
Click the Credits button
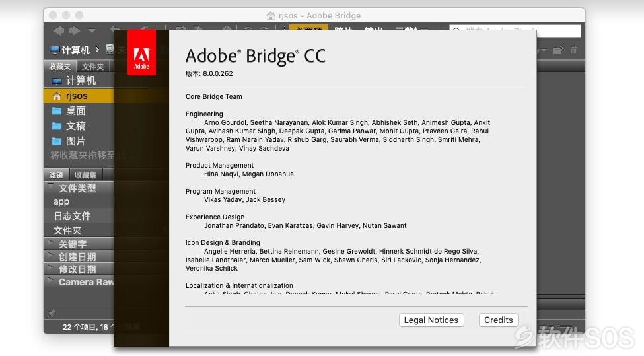click(x=498, y=320)
